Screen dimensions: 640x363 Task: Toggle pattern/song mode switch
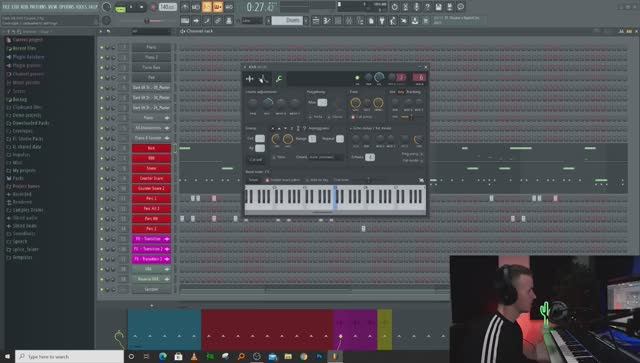pos(120,7)
